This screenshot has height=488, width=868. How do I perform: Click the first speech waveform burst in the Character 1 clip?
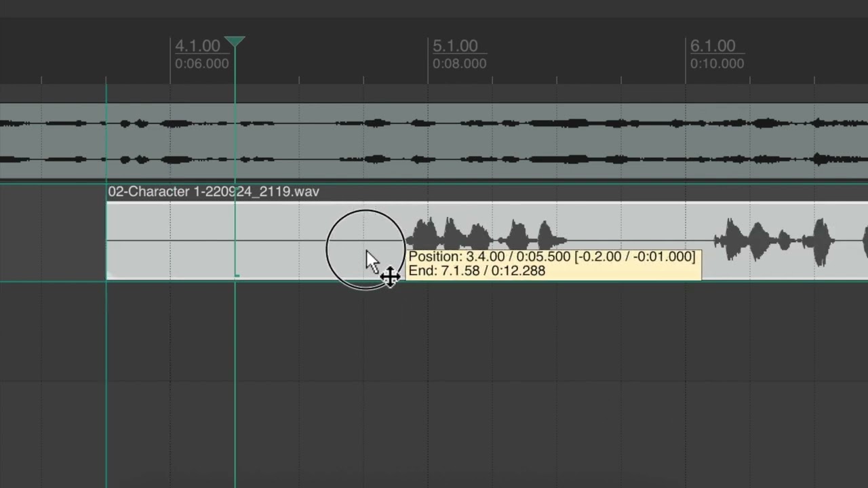tap(487, 235)
